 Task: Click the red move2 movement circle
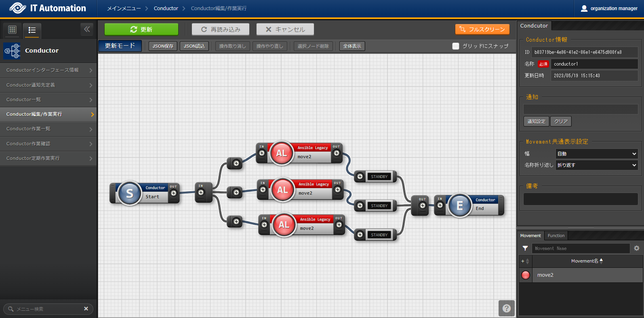pos(526,275)
